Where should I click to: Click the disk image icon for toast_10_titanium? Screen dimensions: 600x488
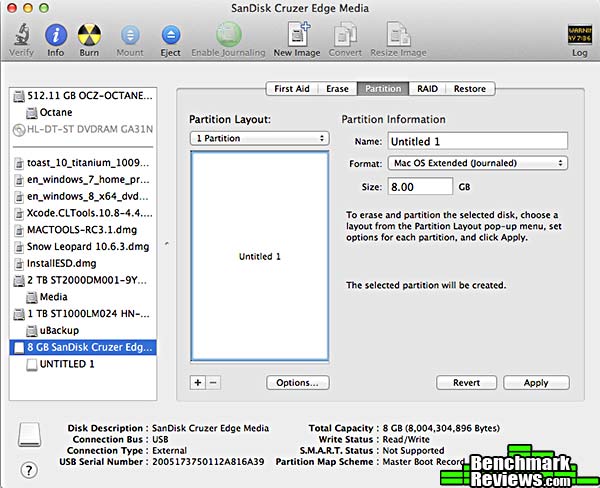19,163
